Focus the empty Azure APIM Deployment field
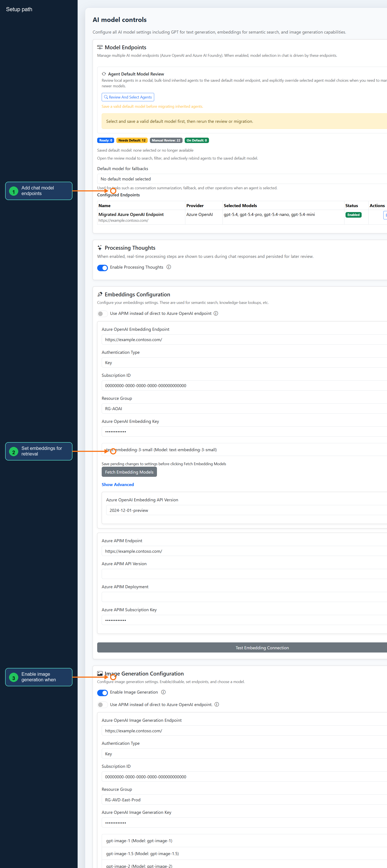 point(244,597)
